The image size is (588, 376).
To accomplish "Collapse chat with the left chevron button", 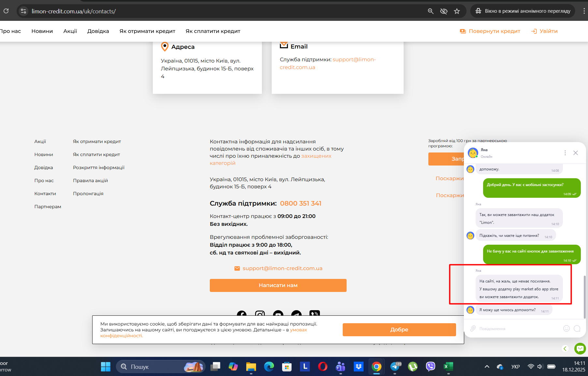I will pos(565,349).
